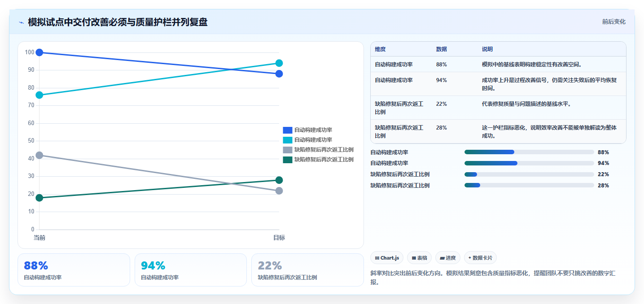This screenshot has height=304, width=644.
Task: Click the 前后变化 label in the header
Action: 614,22
